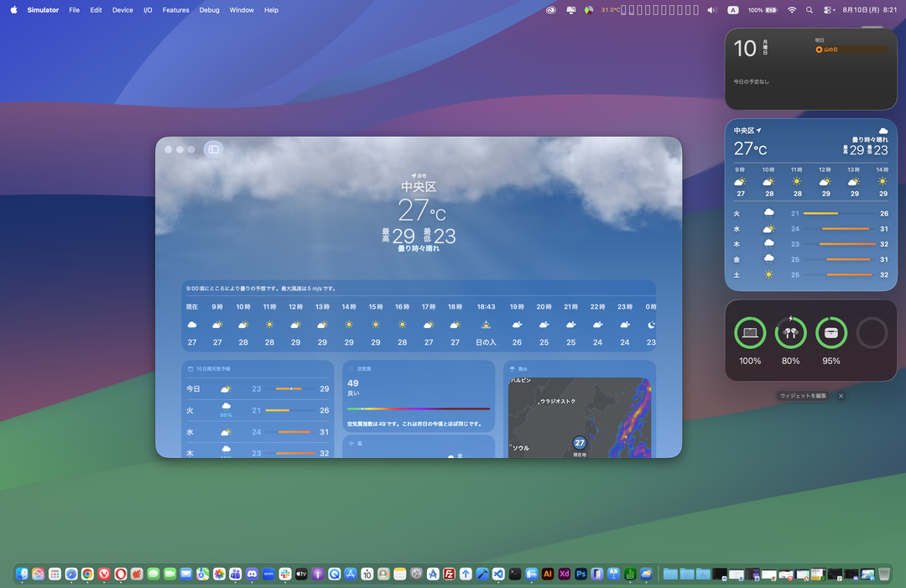Open the Features menu
Viewport: 906px width, 588px height.
coord(175,10)
